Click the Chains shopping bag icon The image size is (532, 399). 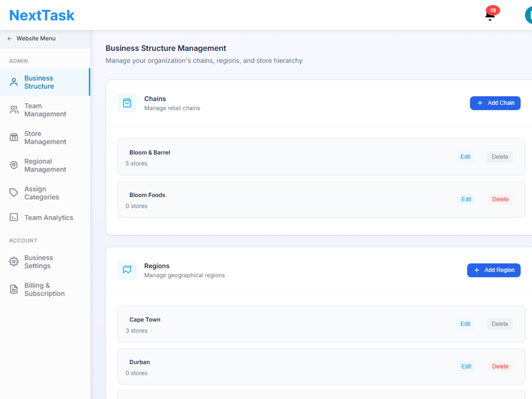(127, 103)
